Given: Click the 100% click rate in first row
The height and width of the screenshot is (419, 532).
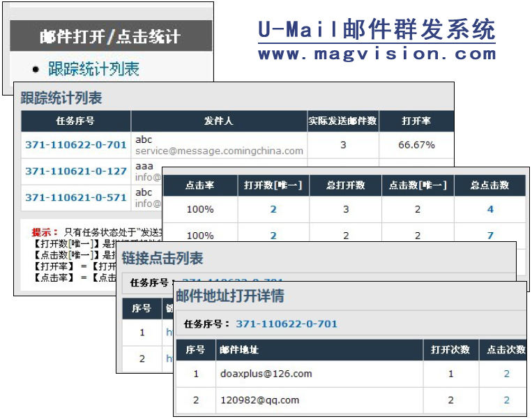Looking at the screenshot, I should click(200, 209).
